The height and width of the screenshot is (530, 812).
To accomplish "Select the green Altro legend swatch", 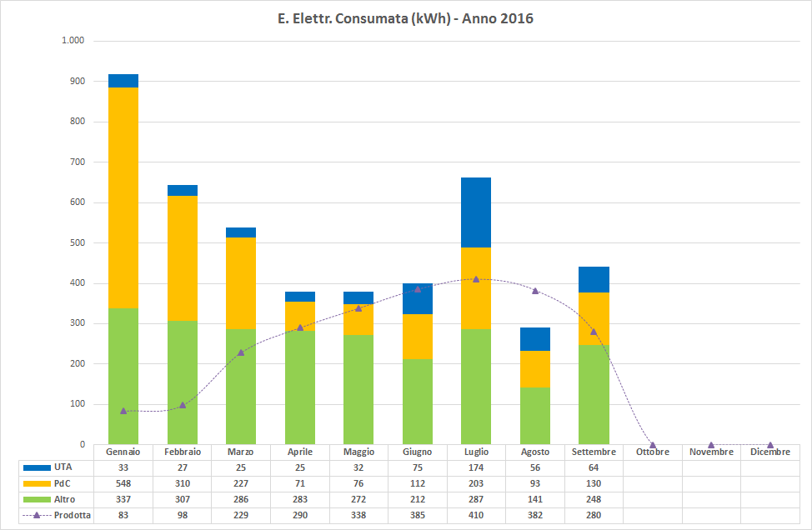I will [x=37, y=499].
